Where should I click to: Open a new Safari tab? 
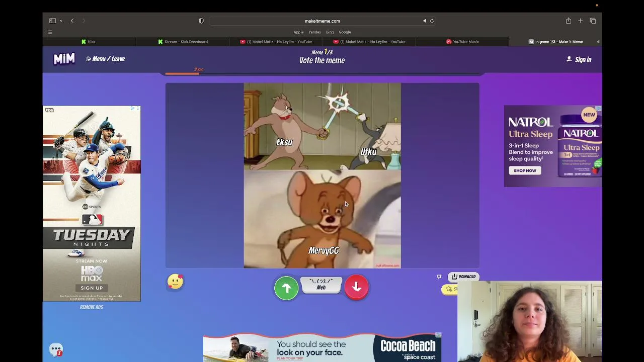pos(580,21)
